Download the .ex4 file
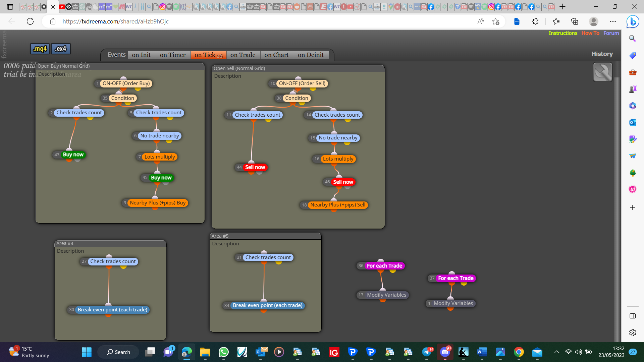Image resolution: width=644 pixels, height=362 pixels. pyautogui.click(x=61, y=49)
